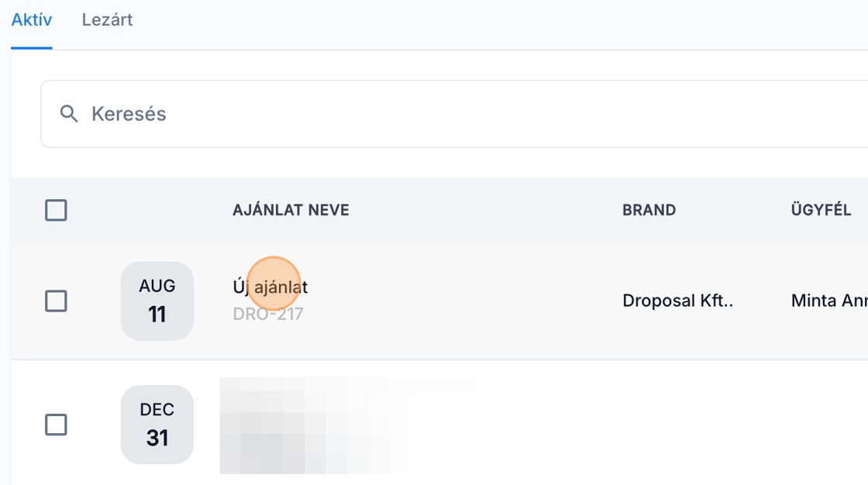Select the DEC 31 row checkbox
Image resolution: width=868 pixels, height=485 pixels.
point(56,425)
